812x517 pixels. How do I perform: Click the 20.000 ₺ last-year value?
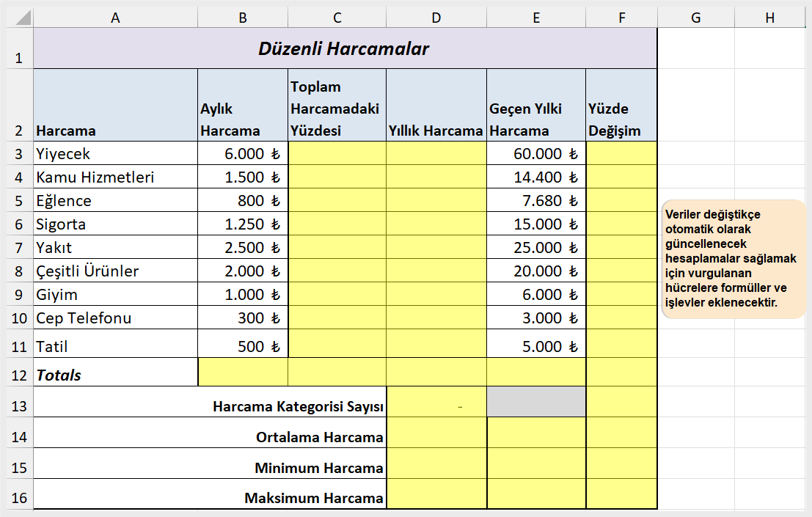coord(536,271)
